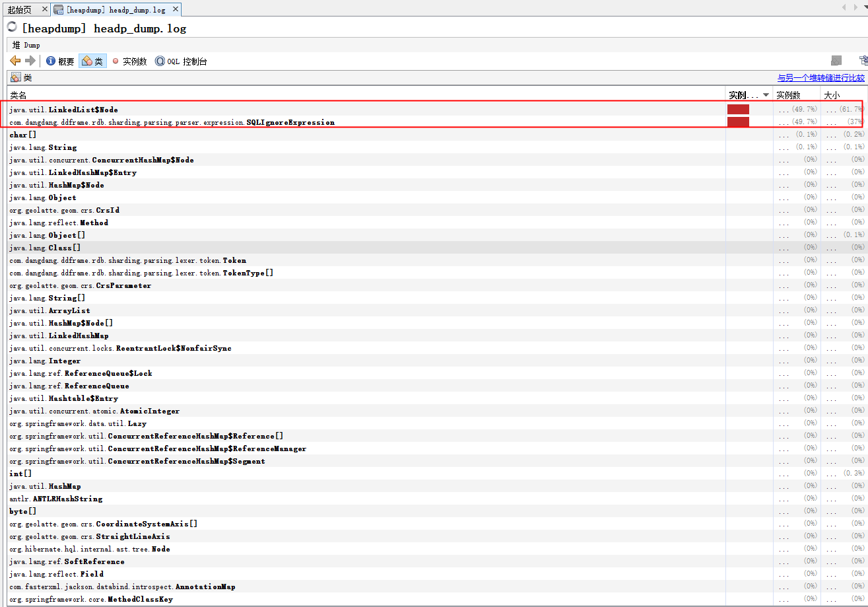
Task: Click the sort arrow on 实例... column
Action: point(766,95)
